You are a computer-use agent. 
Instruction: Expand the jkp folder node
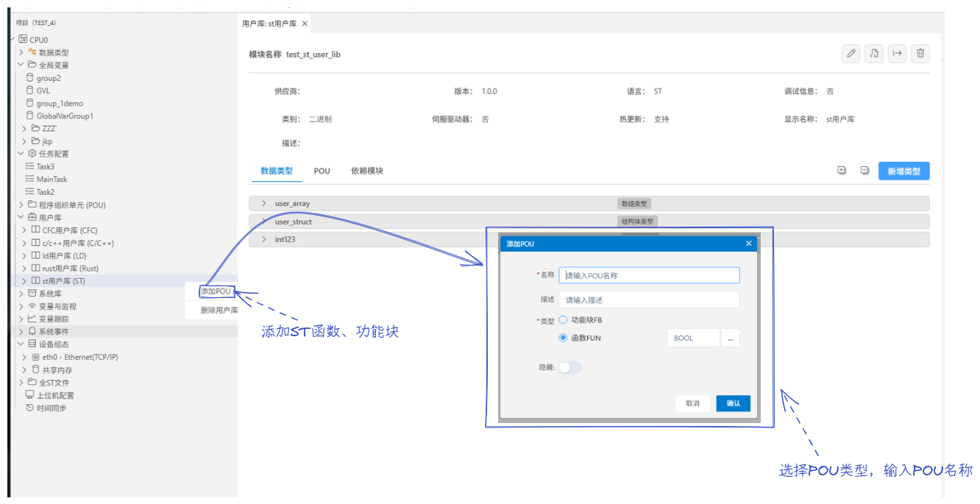(24, 141)
